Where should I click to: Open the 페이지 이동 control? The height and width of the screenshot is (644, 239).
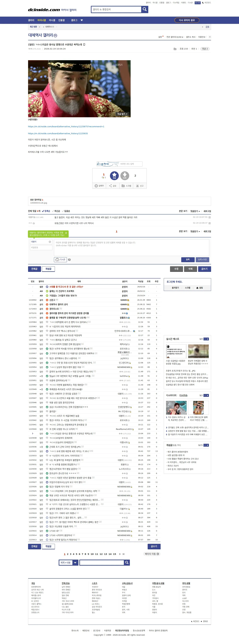pos(152,554)
